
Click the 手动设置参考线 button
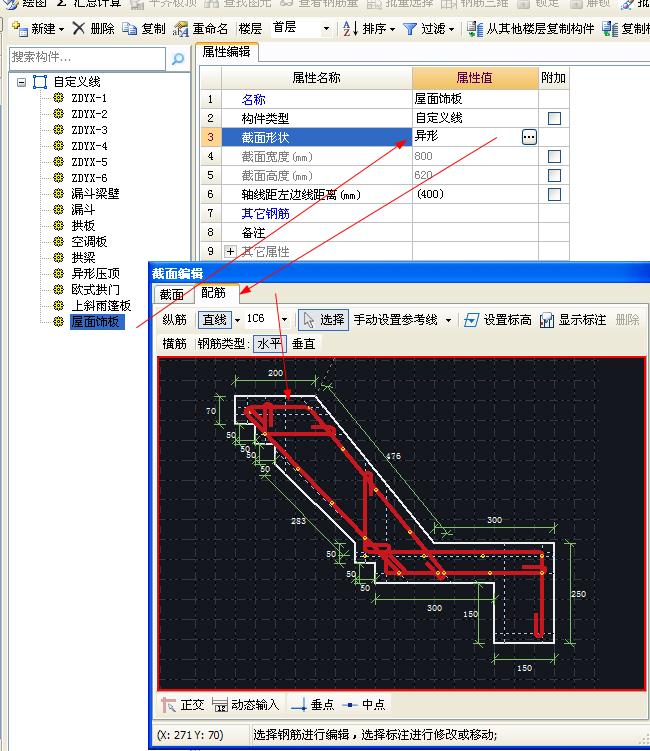click(396, 320)
